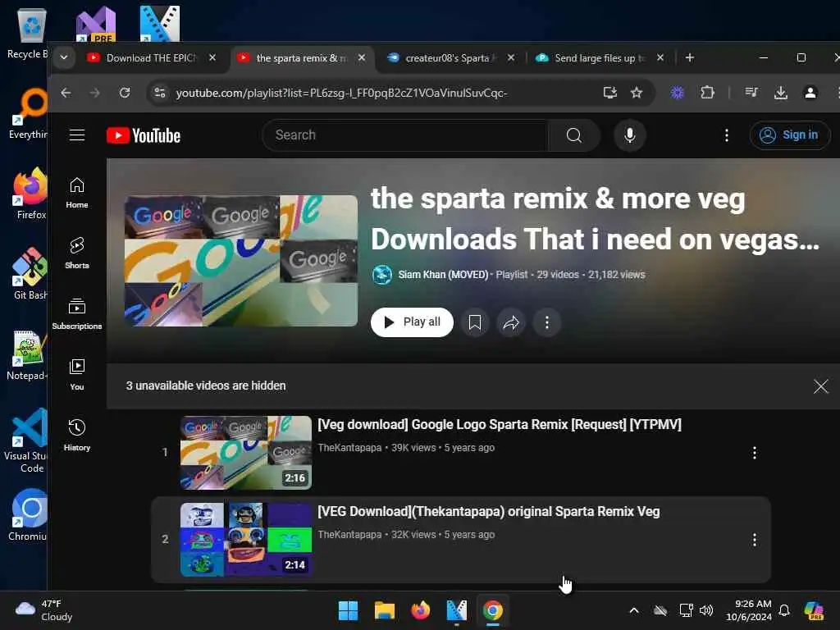
Task: Open playlist more options menu
Action: point(547,322)
